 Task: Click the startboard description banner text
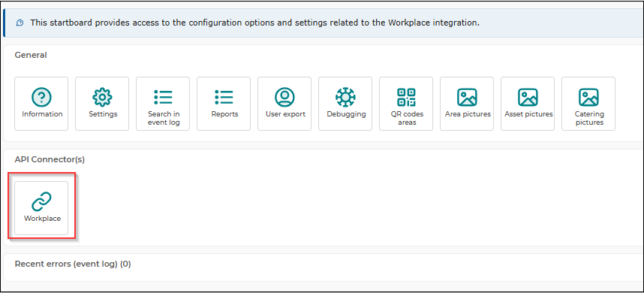click(x=254, y=23)
